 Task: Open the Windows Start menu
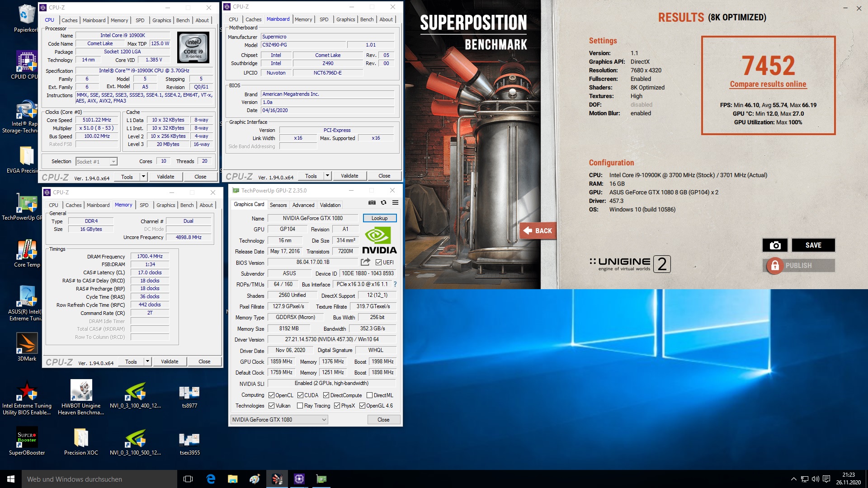[11, 479]
